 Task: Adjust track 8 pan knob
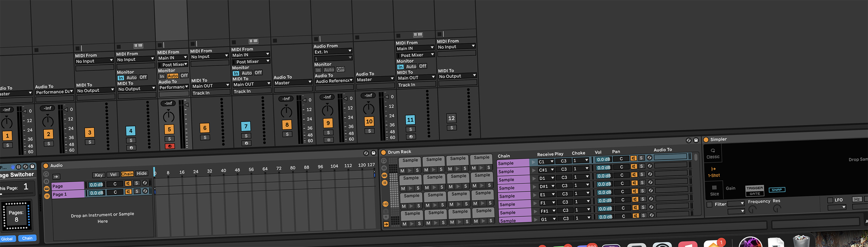(x=286, y=111)
